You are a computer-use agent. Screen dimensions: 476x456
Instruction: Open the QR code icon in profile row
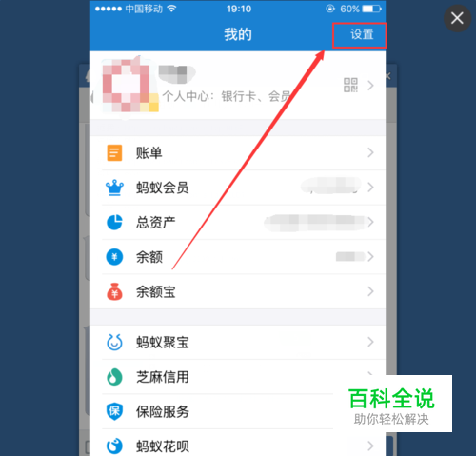pos(350,85)
